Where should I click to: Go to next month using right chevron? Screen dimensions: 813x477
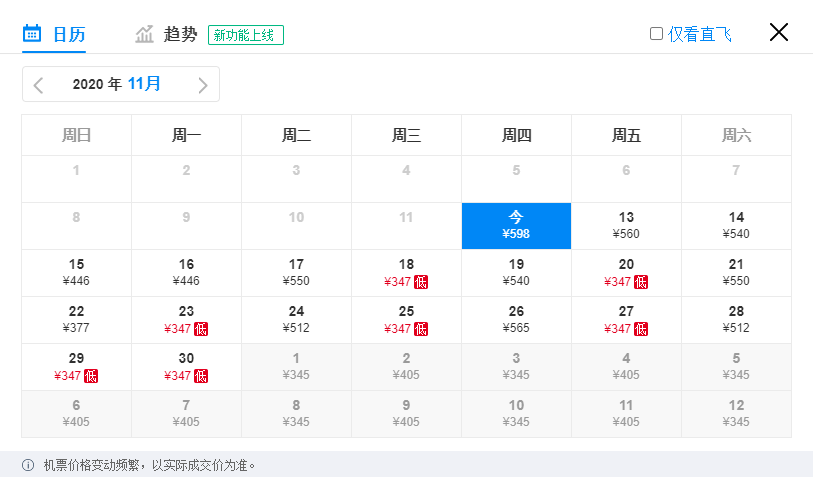pos(203,85)
